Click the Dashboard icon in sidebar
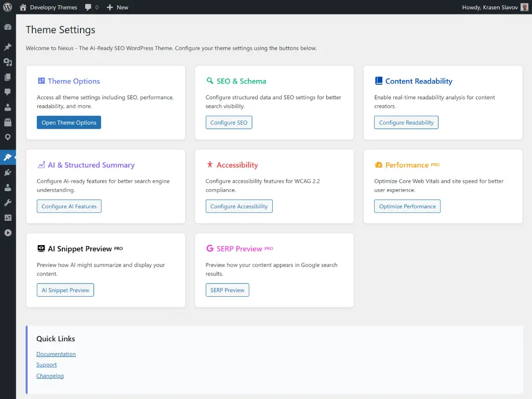Screen dimensions: 532x399 [x=8, y=27]
